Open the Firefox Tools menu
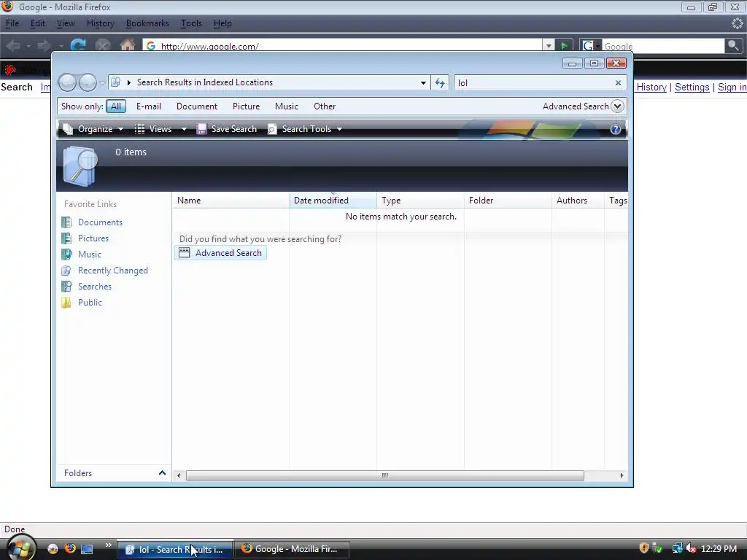 coord(191,23)
